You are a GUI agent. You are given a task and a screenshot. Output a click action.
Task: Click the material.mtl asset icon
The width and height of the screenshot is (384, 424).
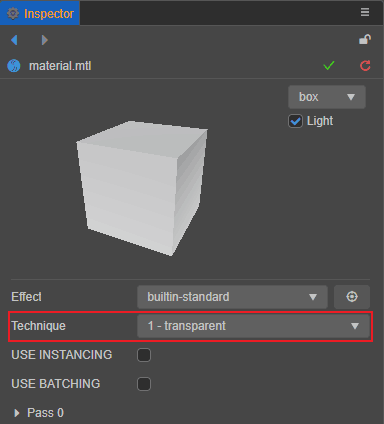point(14,66)
